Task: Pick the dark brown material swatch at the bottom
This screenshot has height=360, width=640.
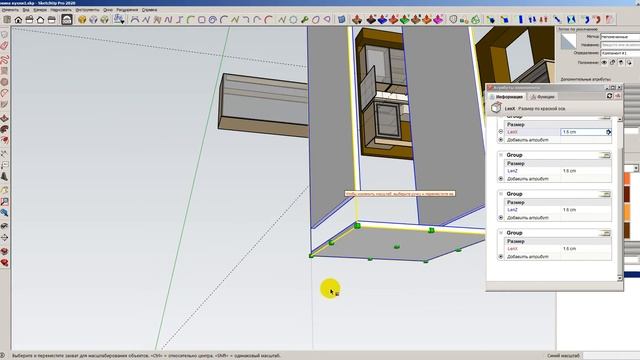Action: pyautogui.click(x=627, y=231)
